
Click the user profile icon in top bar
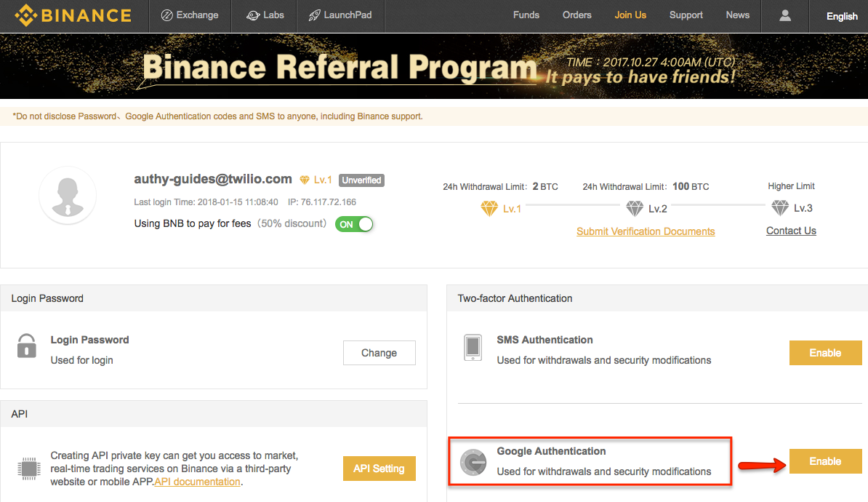785,15
